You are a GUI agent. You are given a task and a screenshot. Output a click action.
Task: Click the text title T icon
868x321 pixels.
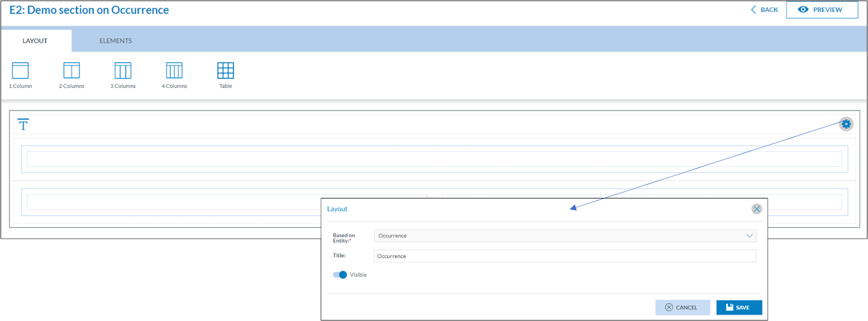(x=23, y=125)
